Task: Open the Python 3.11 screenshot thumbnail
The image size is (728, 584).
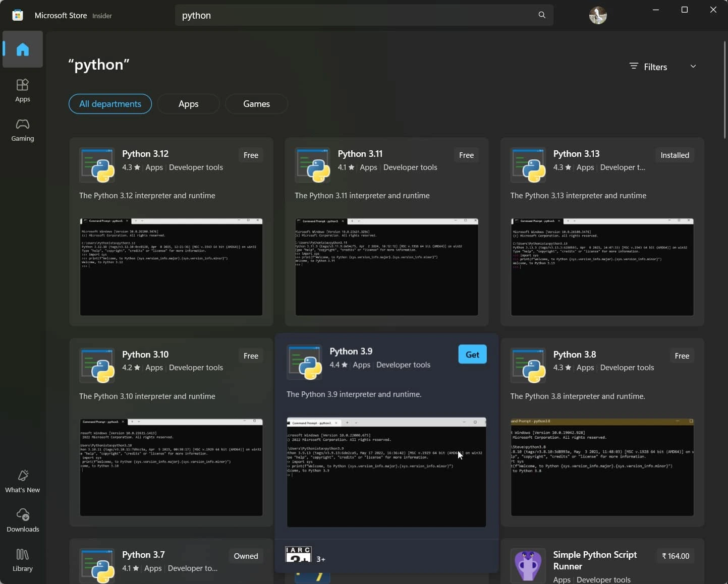Action: 386,267
